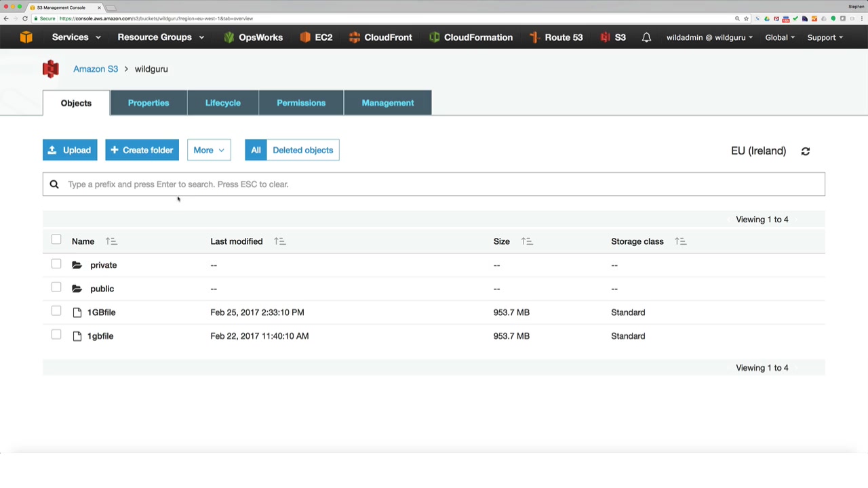The height and width of the screenshot is (488, 868).
Task: Expand the Services dropdown menu
Action: 76,37
